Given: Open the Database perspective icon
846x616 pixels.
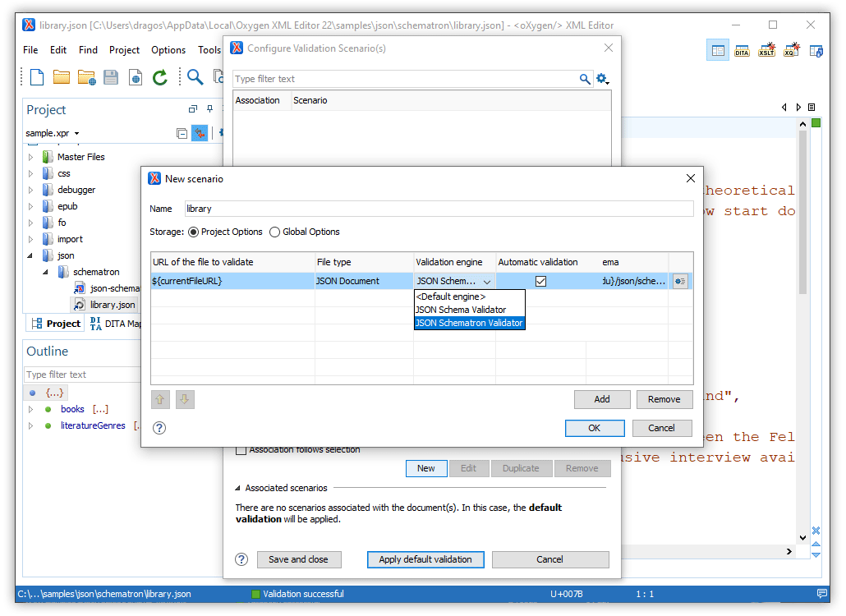Looking at the screenshot, I should coord(816,51).
